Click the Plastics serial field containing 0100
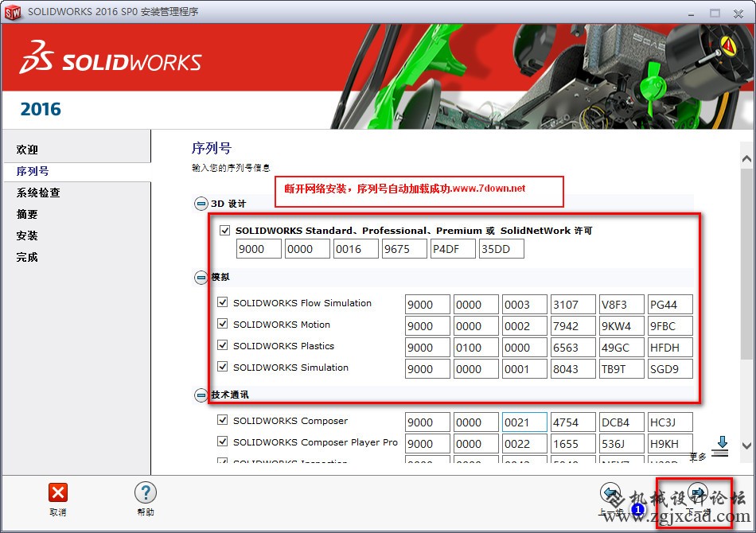Viewport: 756px width, 533px height. tap(476, 348)
